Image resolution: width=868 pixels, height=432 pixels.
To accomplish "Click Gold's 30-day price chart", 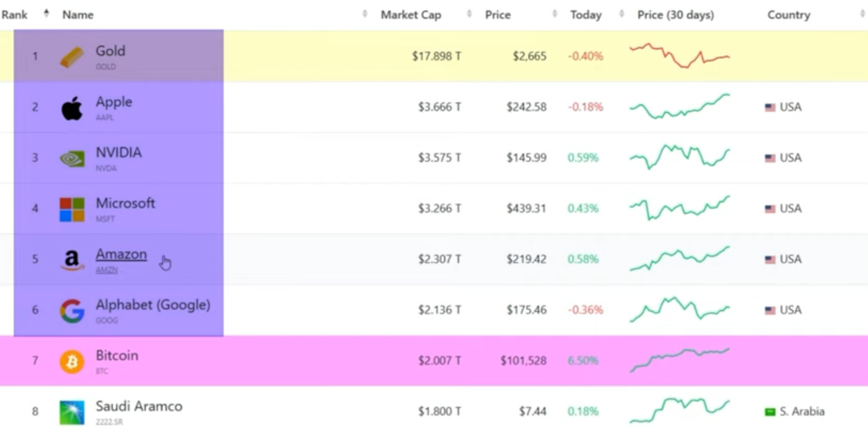I will tap(680, 55).
